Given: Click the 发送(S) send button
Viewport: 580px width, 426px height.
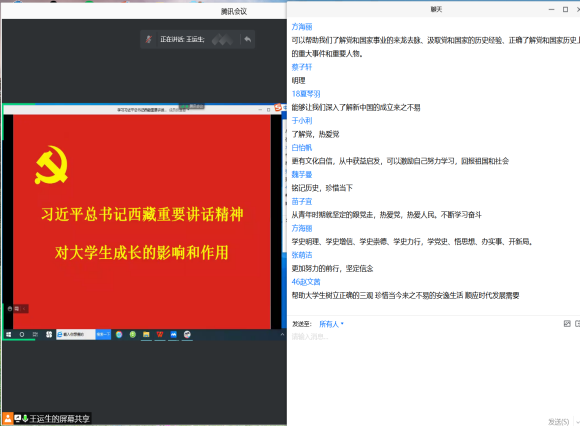Looking at the screenshot, I should [558, 422].
